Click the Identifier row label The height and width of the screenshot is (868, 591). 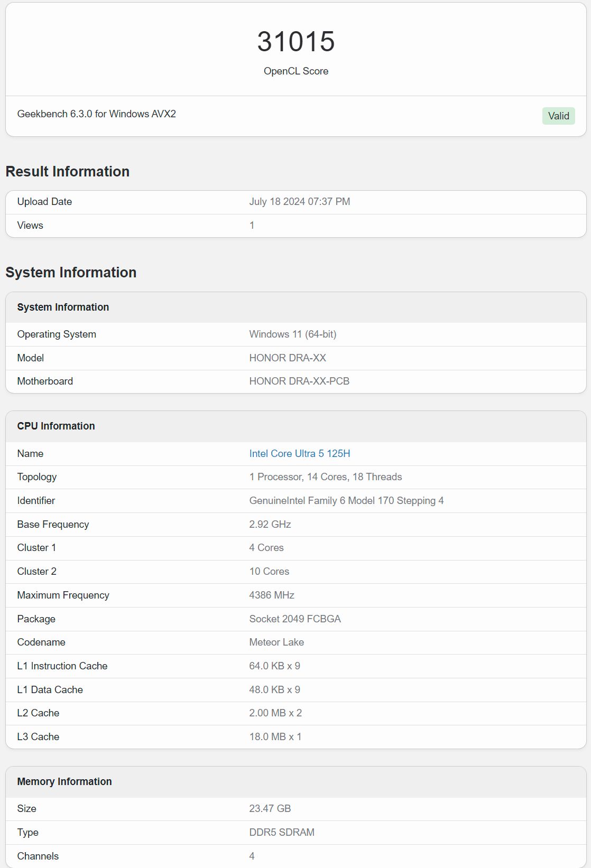click(36, 500)
